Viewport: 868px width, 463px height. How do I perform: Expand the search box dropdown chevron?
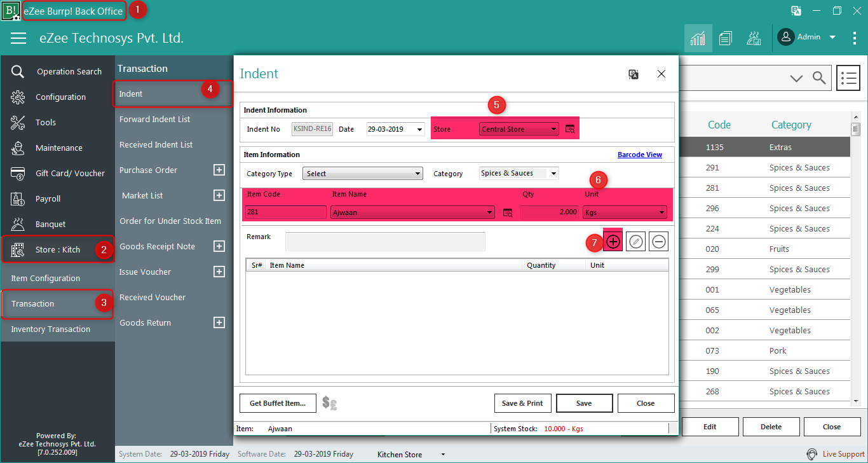click(796, 78)
